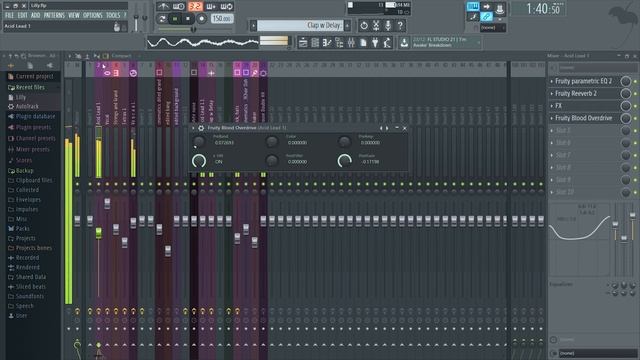The width and height of the screenshot is (640, 360).
Task: Open the Packs folder in the browser
Action: (22, 229)
